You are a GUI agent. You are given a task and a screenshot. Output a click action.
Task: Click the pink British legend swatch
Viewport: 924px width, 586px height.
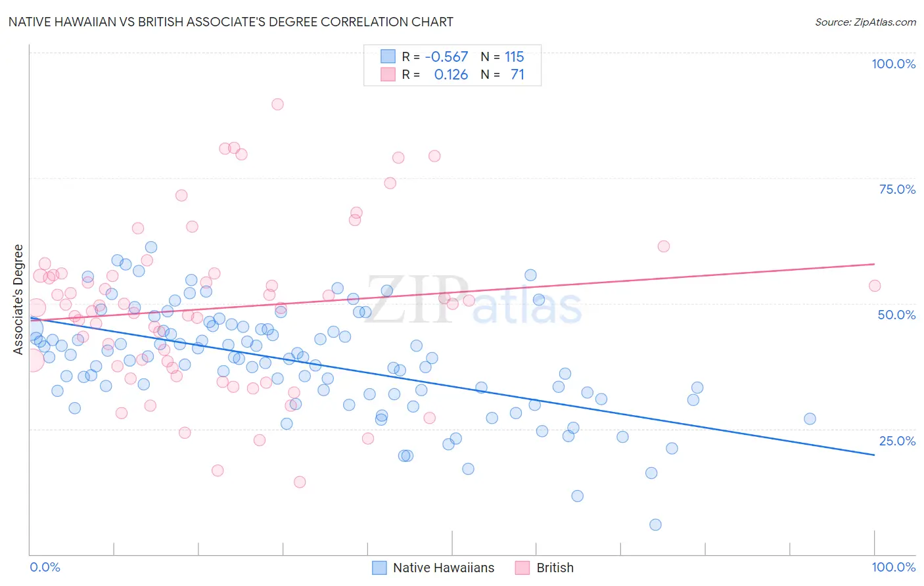point(522,568)
